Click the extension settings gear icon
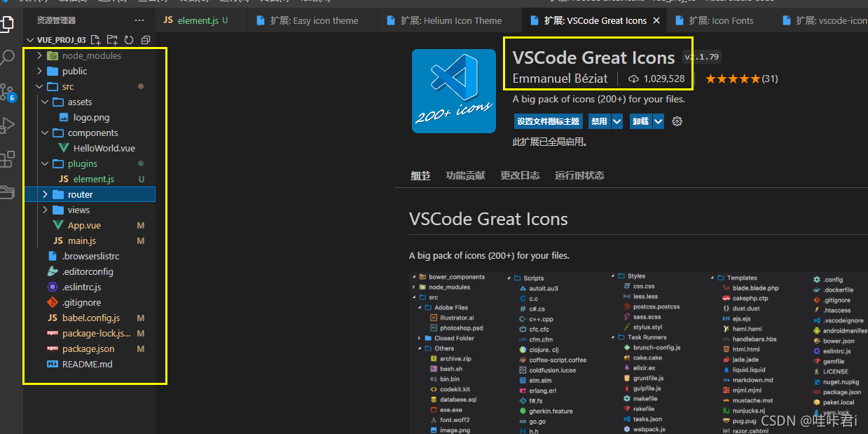The width and height of the screenshot is (868, 434). pyautogui.click(x=677, y=121)
